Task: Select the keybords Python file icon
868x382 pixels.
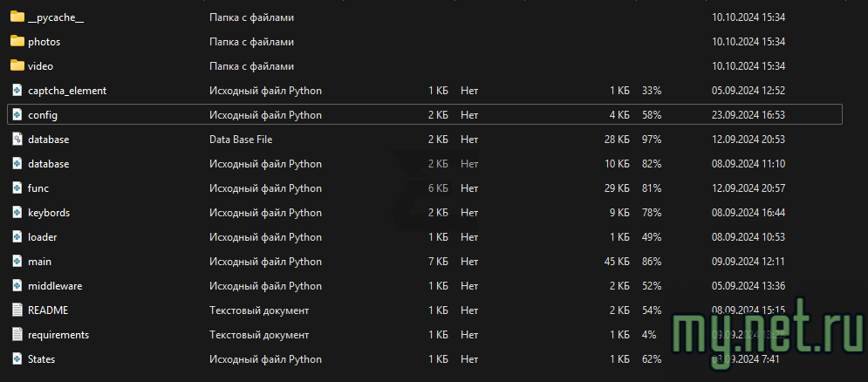Action: [x=17, y=212]
